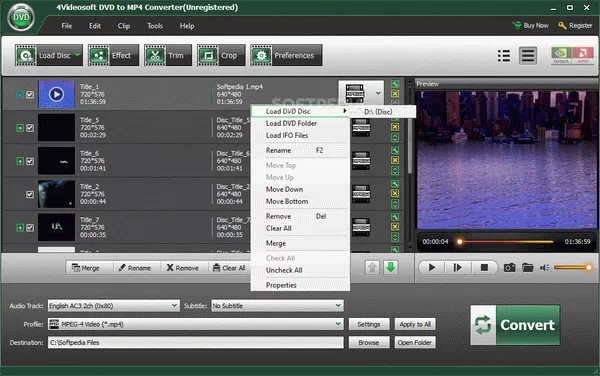The image size is (600, 376).
Task: Click the preview playback progress slider
Action: click(506, 241)
